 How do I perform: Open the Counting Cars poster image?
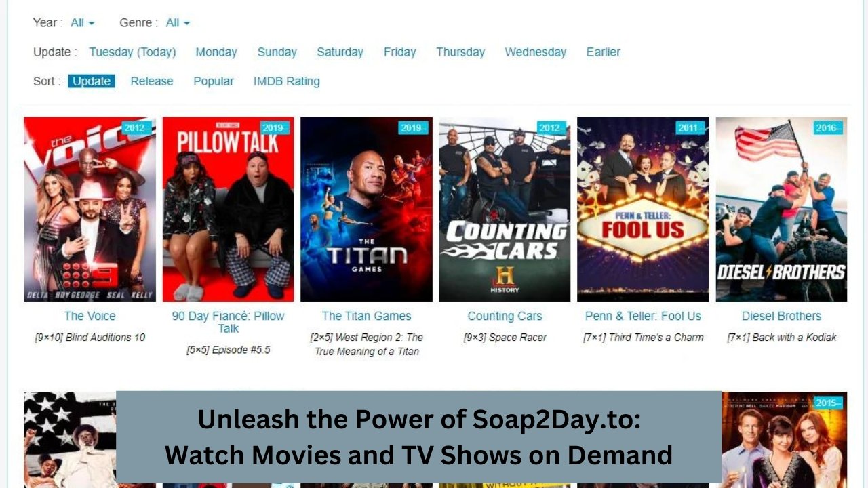505,209
